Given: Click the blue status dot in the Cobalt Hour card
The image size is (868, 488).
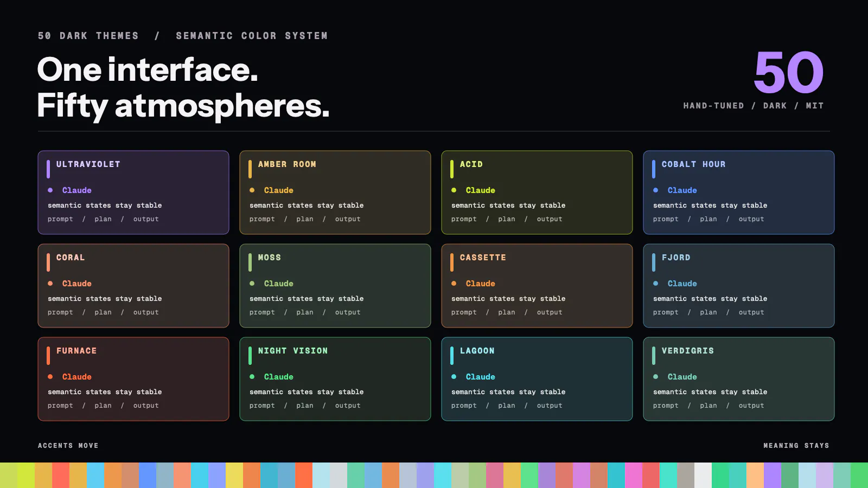Looking at the screenshot, I should pos(656,190).
